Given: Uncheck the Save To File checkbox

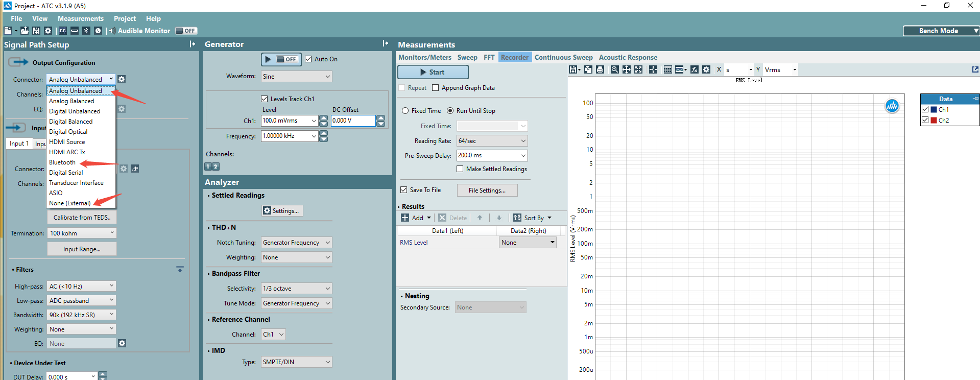Looking at the screenshot, I should coord(404,190).
